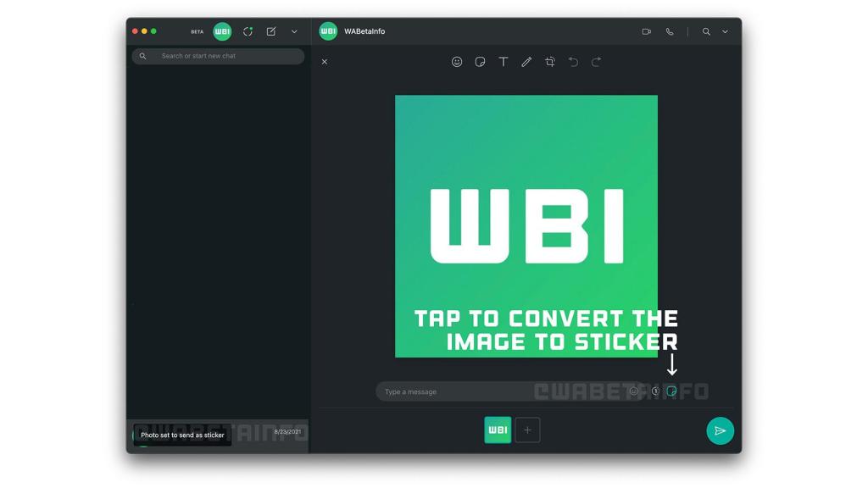Image resolution: width=868 pixels, height=488 pixels.
Task: Send the image with the send button
Action: pos(720,430)
